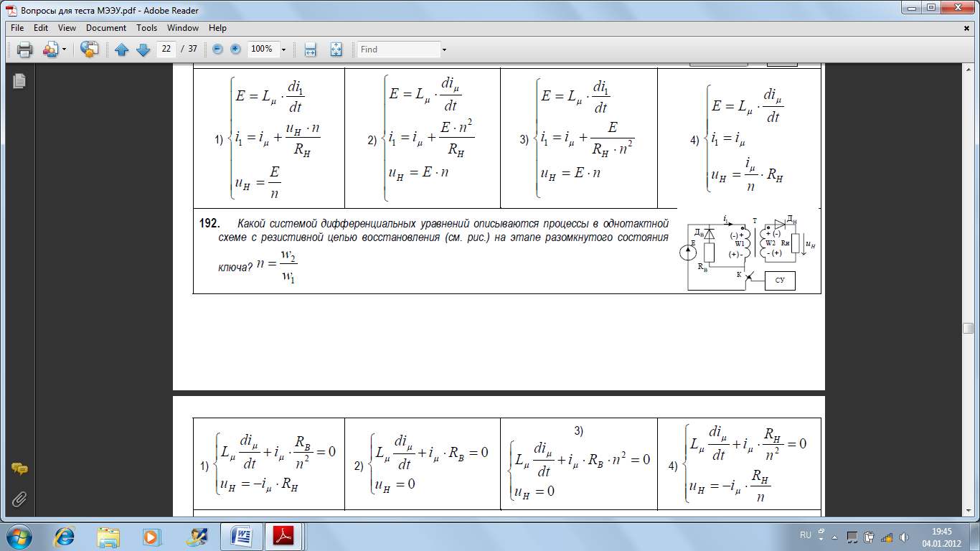Zoom out with the minus button
The image size is (980, 551).
coord(217,49)
